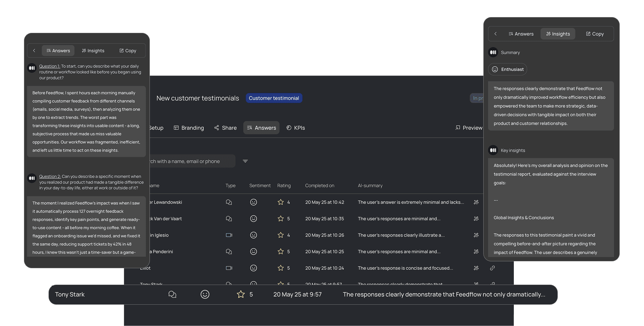644x326 pixels.
Task: Switch to Answers tab in right panel
Action: 521,34
